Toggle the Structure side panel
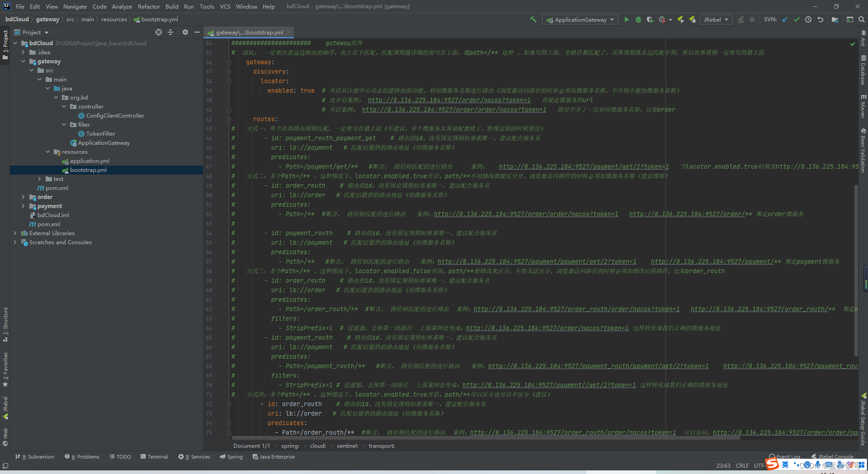The image size is (868, 474). [5, 324]
